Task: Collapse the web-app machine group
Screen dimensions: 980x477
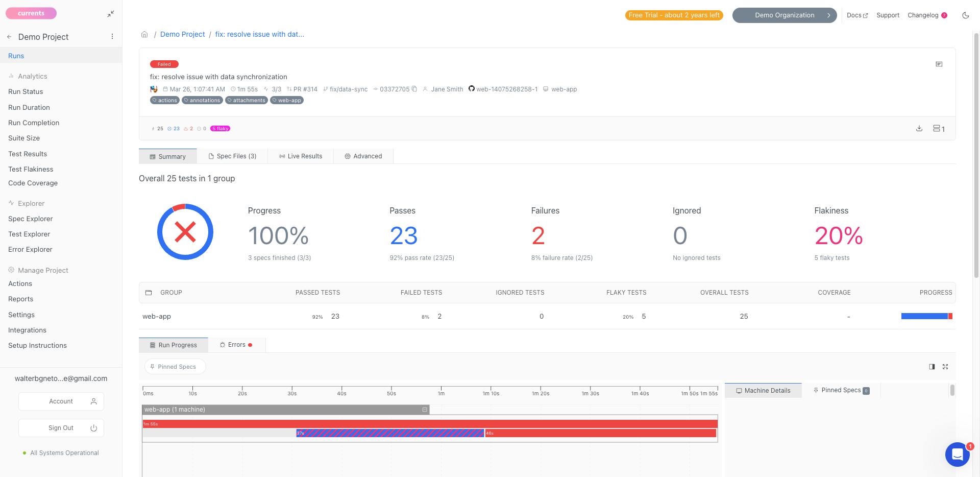Action: 425,410
